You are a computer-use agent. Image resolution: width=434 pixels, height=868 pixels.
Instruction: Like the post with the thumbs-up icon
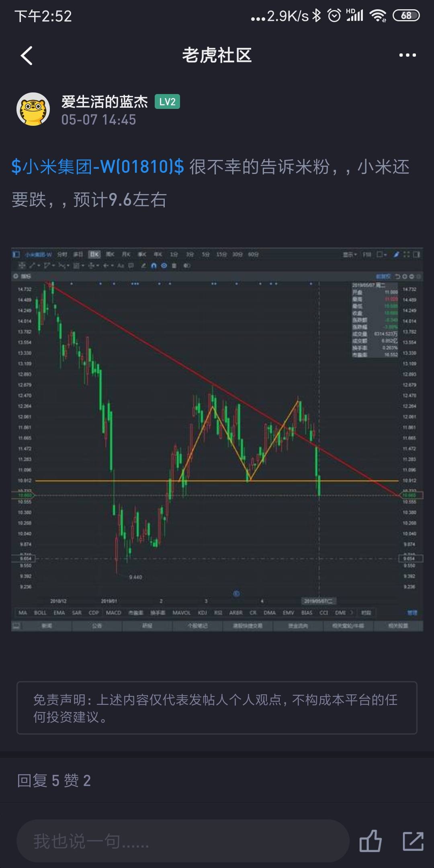[370, 841]
